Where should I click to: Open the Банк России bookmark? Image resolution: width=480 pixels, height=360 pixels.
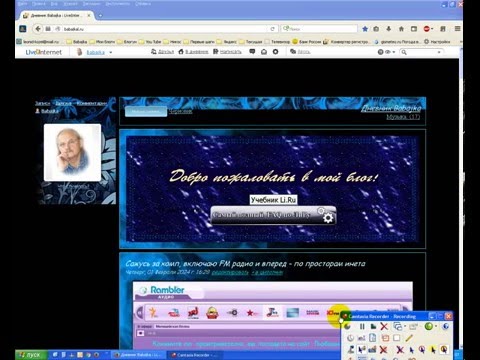(x=307, y=42)
